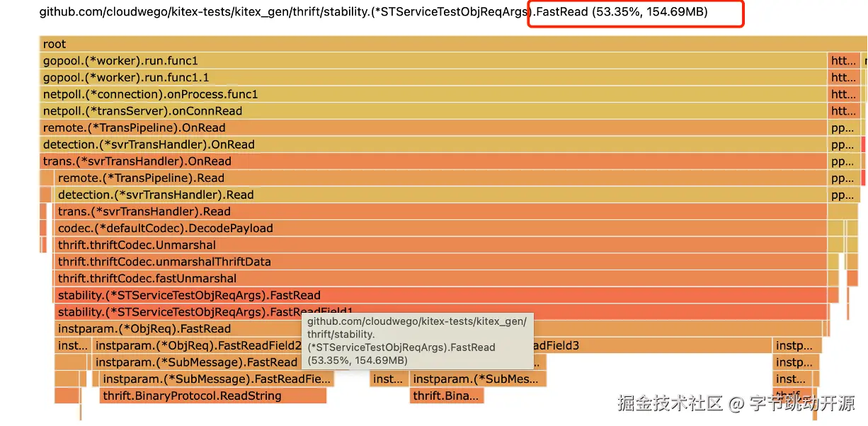Image resolution: width=868 pixels, height=426 pixels.
Task: Click instparam.(*ObjReq).FastRead frame
Action: tap(177, 329)
